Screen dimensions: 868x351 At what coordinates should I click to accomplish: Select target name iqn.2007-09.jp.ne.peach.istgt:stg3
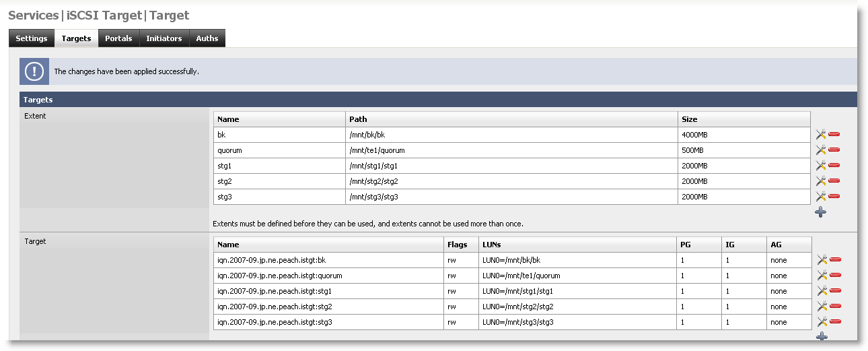point(275,322)
